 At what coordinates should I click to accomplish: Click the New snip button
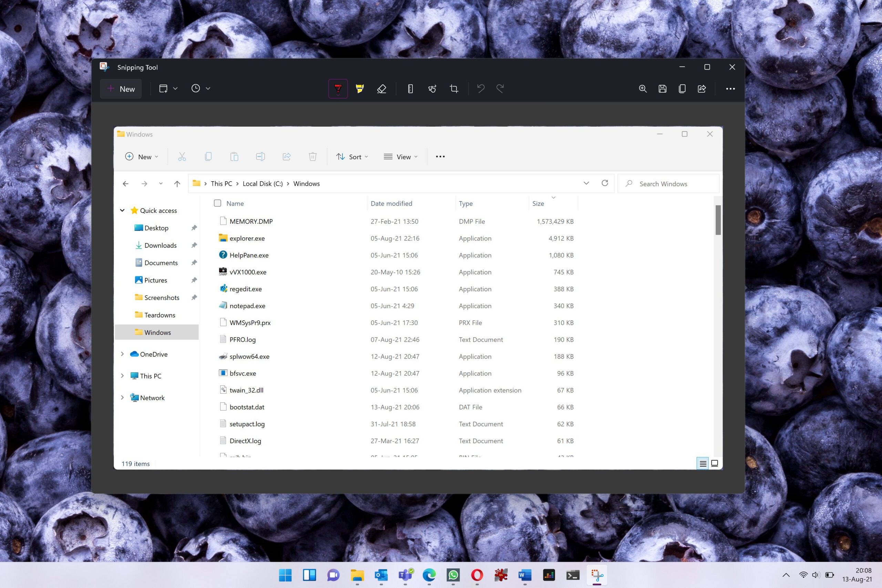click(x=121, y=89)
